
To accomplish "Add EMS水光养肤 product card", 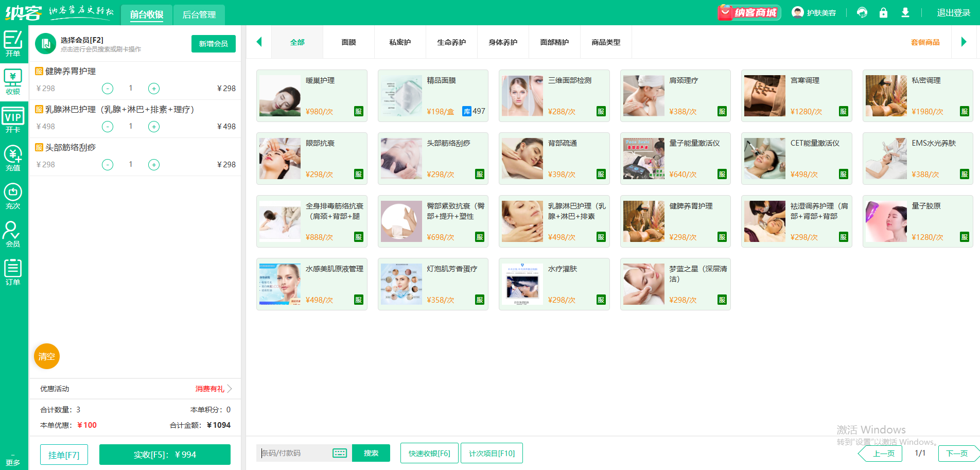I will tap(918, 159).
